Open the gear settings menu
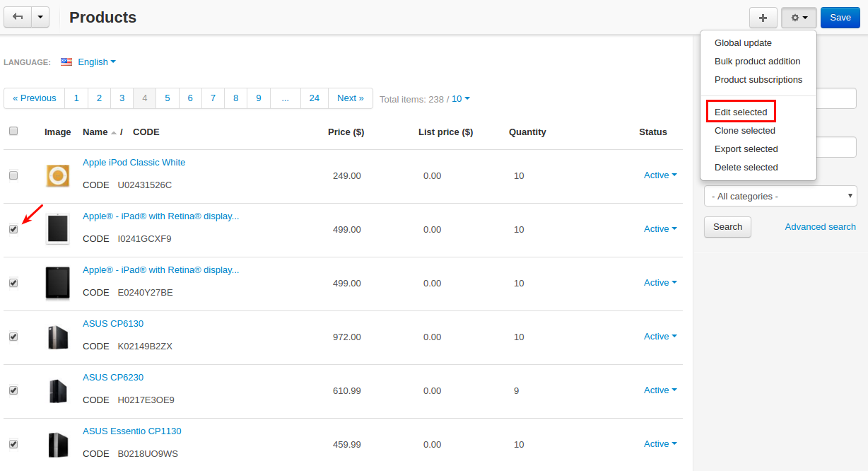The height and width of the screenshot is (471, 868). (799, 18)
